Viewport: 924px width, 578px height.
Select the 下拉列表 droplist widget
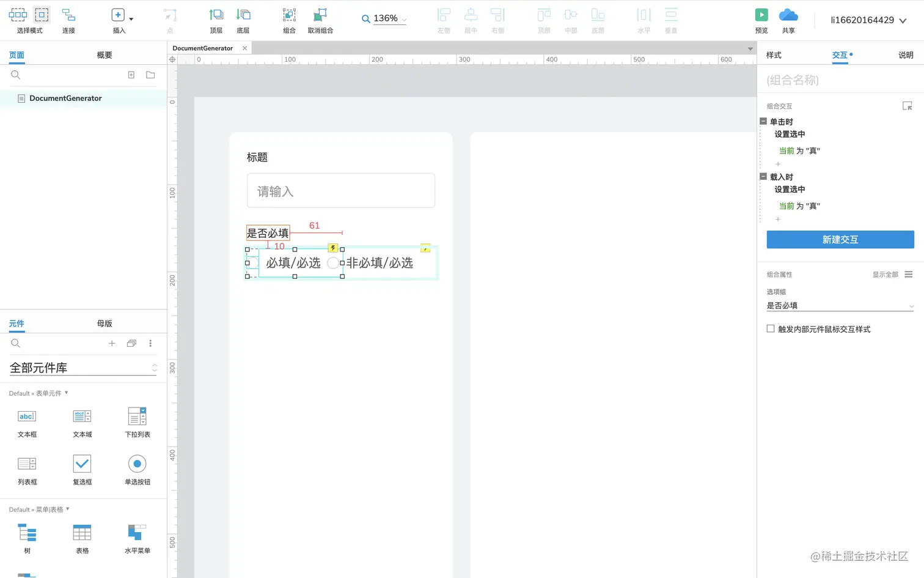[137, 422]
